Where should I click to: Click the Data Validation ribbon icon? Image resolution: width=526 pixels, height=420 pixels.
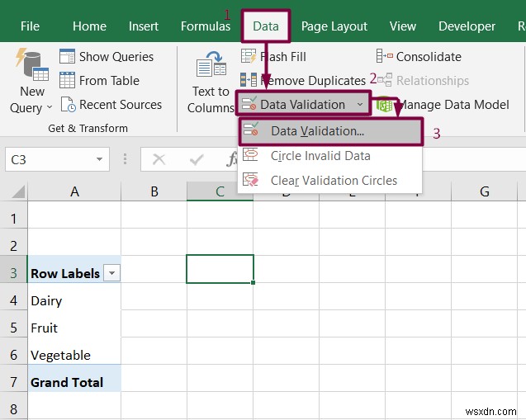[249, 104]
